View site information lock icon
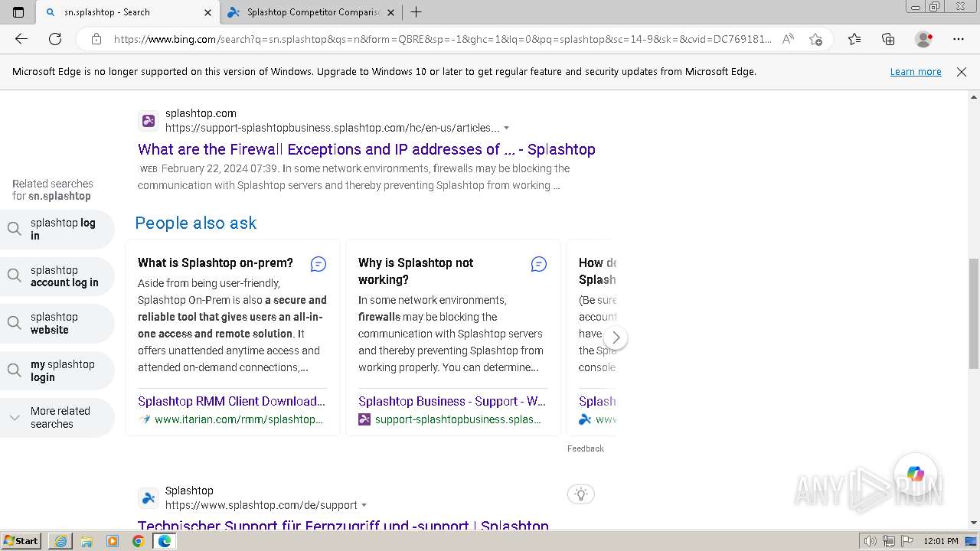 (96, 39)
